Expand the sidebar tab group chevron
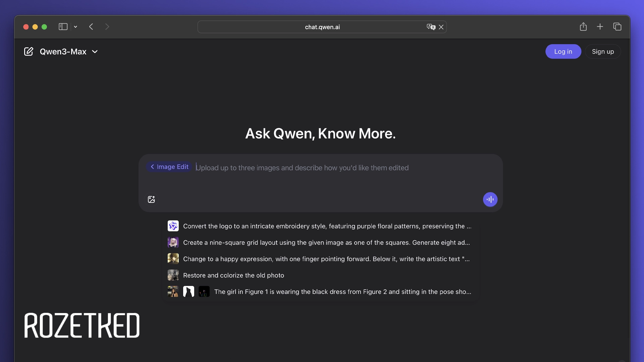 [75, 27]
